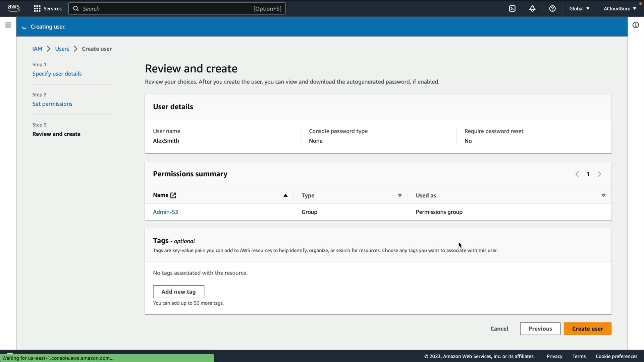Image resolution: width=644 pixels, height=362 pixels.
Task: Click the Create user button
Action: click(x=587, y=329)
